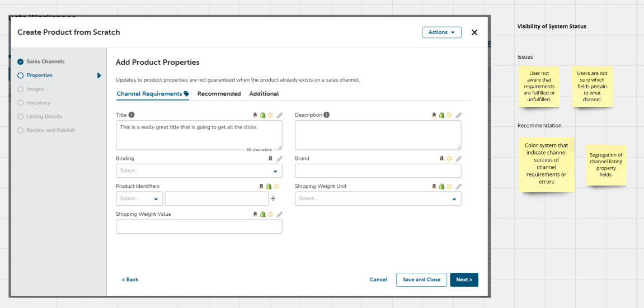Click the Product Identifiers value input
644x308 pixels.
click(217, 198)
